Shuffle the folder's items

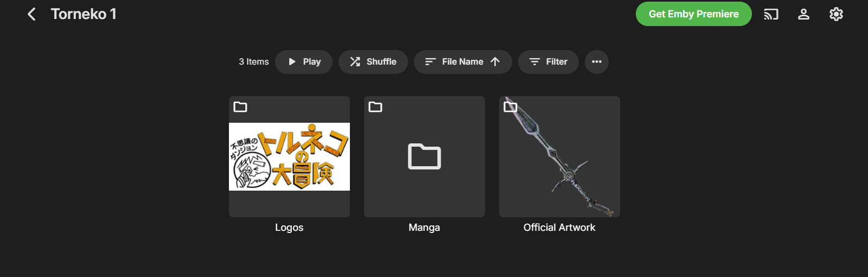(x=373, y=62)
